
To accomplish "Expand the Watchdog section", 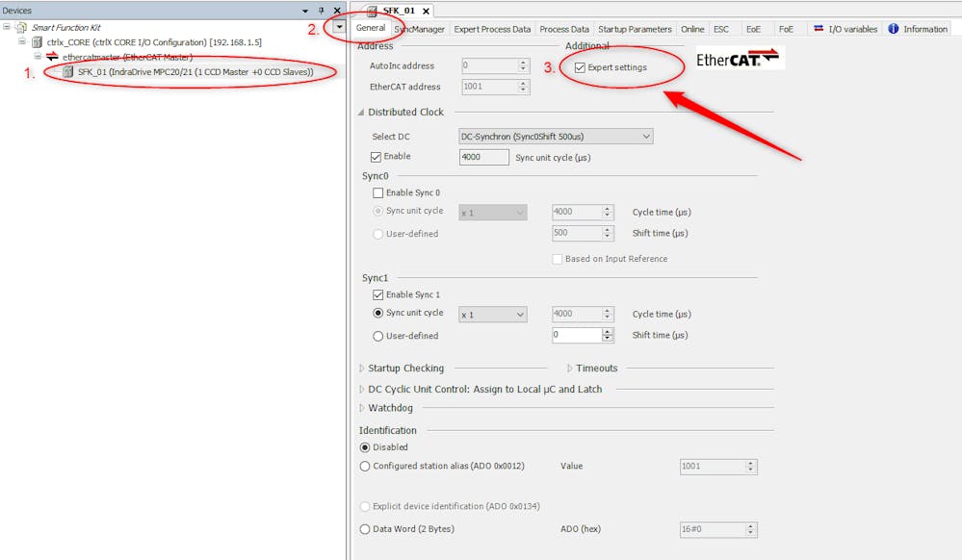I will (361, 408).
